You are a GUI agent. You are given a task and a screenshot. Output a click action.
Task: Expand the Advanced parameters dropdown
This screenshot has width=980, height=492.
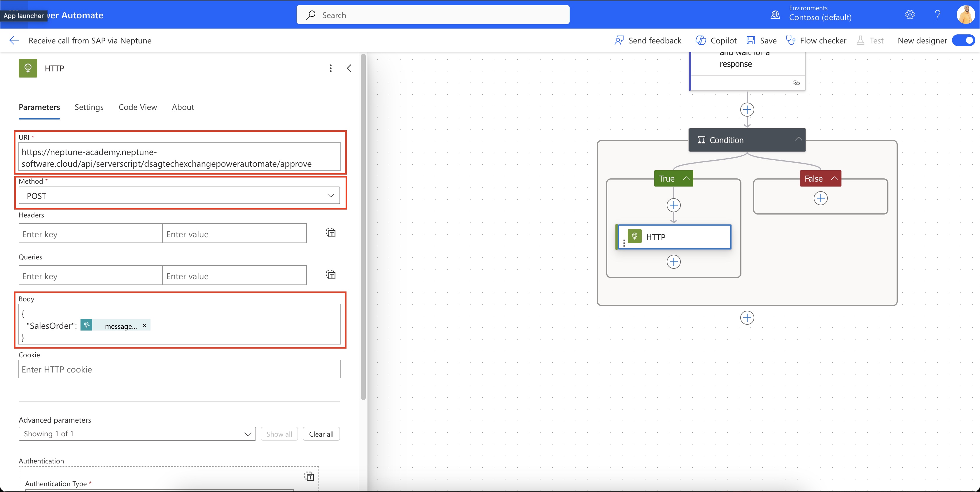137,434
